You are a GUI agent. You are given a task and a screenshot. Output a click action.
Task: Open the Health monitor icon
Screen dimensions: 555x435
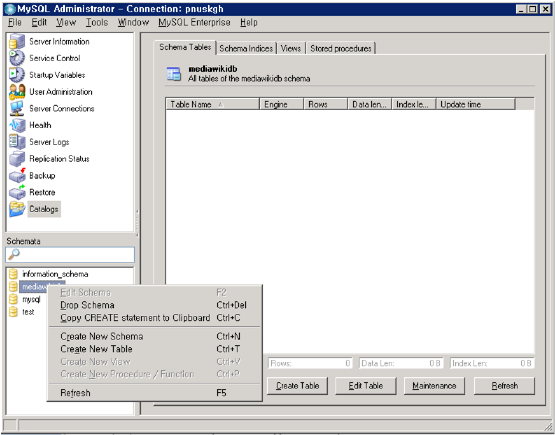17,125
